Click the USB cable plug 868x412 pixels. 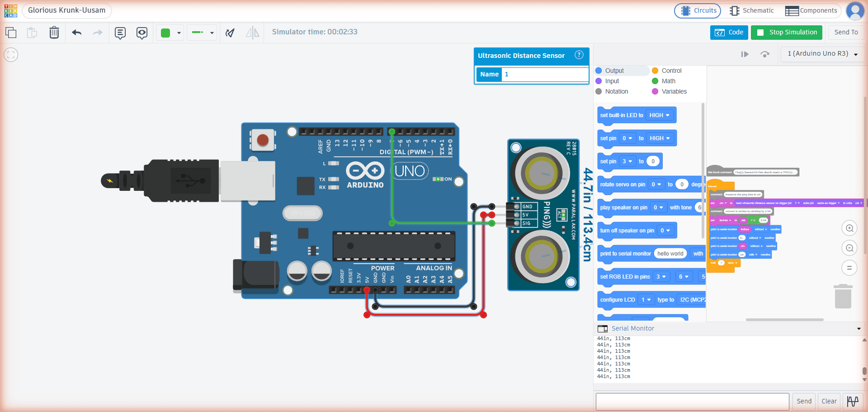click(188, 180)
